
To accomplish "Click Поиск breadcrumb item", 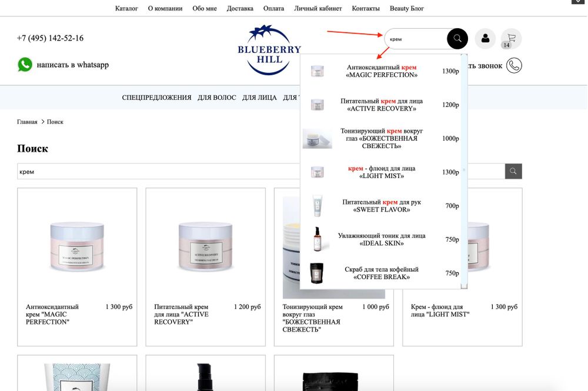I will [55, 122].
